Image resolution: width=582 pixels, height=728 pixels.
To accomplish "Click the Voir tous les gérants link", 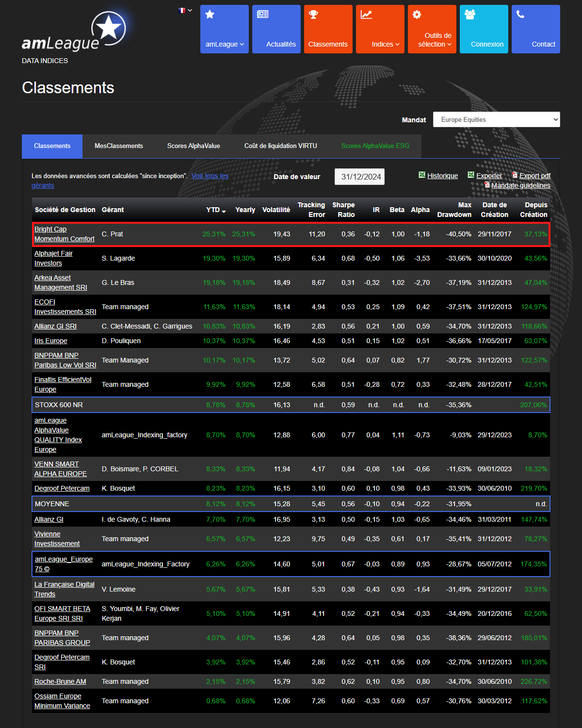I will (x=210, y=176).
